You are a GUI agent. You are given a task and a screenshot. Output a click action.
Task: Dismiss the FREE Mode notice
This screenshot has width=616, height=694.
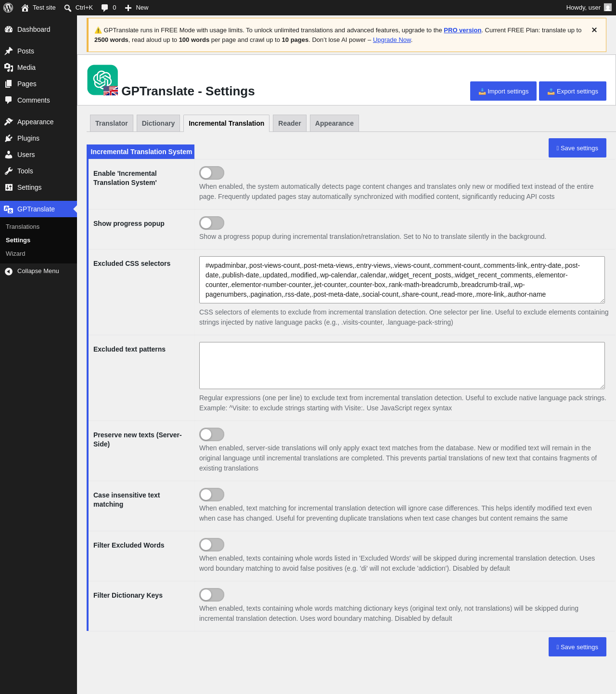point(594,30)
